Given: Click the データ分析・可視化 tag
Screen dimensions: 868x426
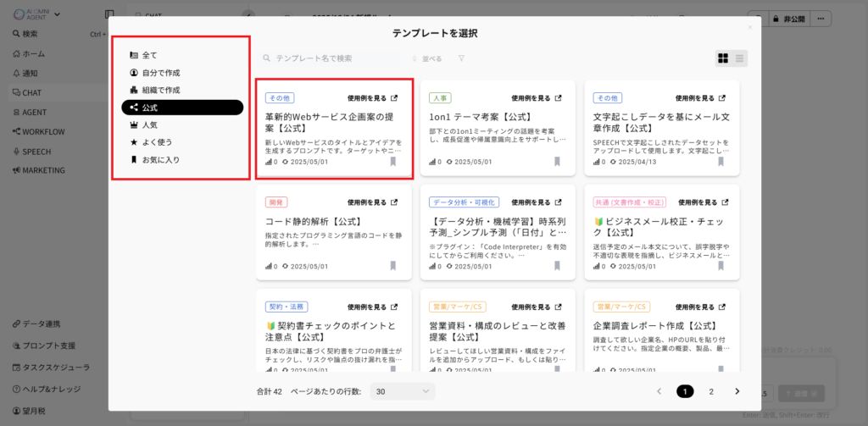Looking at the screenshot, I should pyautogui.click(x=465, y=202).
